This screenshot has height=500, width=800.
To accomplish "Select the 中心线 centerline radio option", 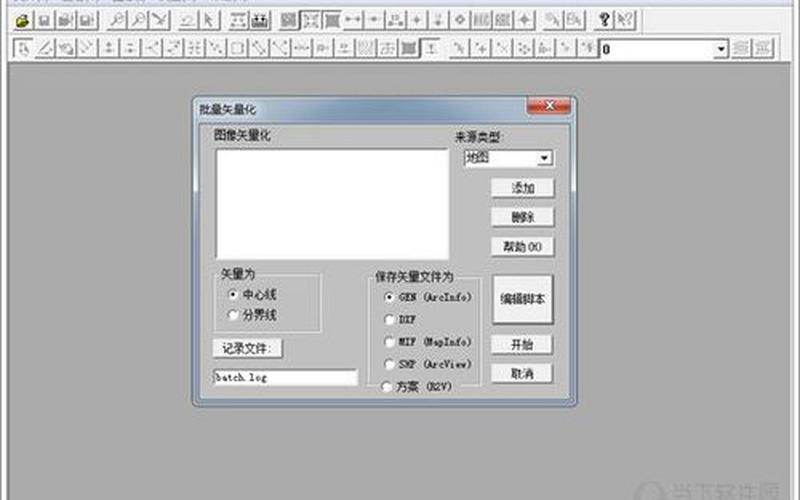I will pos(254,294).
